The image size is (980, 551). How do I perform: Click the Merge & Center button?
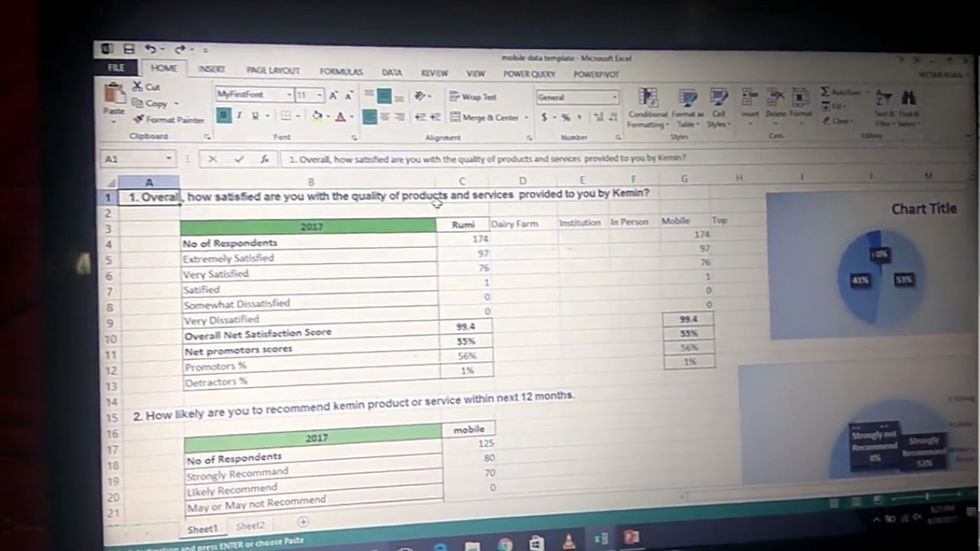click(485, 118)
